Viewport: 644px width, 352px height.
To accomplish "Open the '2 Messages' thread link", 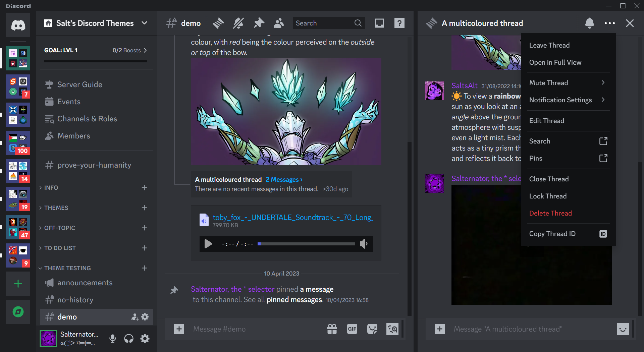I will tap(283, 179).
